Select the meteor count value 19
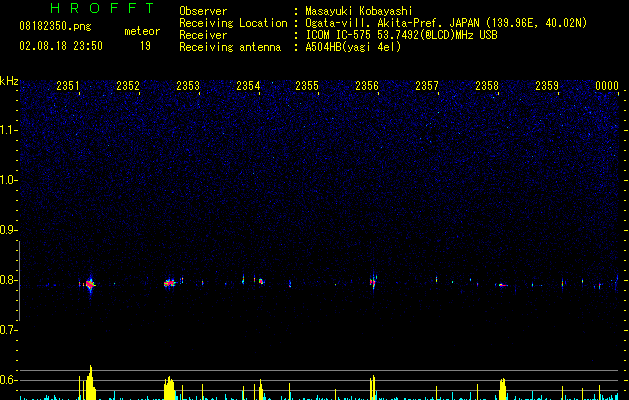The image size is (629, 400). [145, 46]
